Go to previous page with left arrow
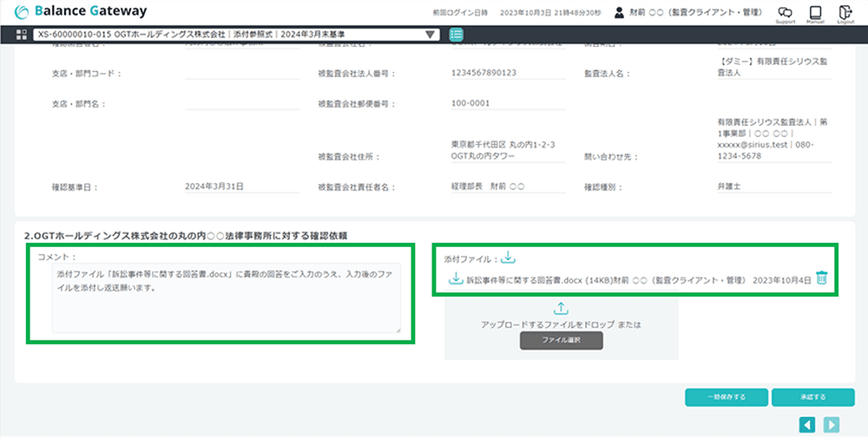This screenshot has width=868, height=437. click(807, 424)
